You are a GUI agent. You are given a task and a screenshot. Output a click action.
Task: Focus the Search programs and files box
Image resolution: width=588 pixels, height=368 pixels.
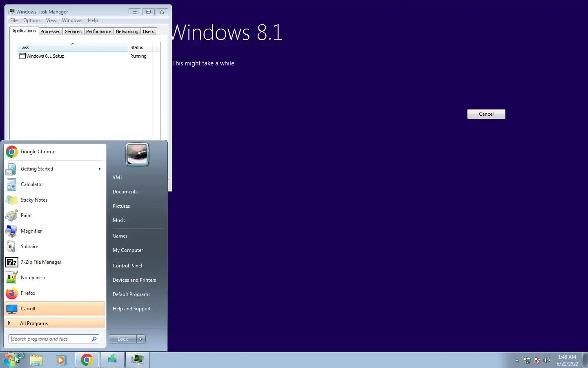tap(54, 339)
